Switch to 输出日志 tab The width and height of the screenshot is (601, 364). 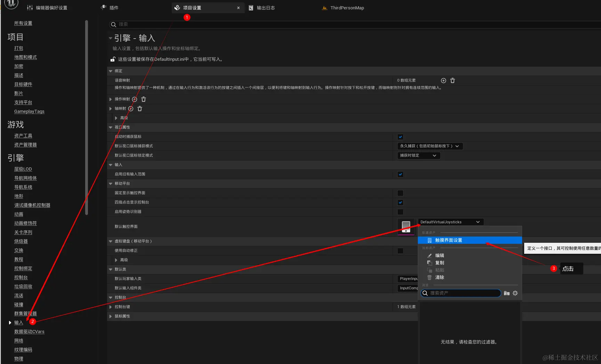[266, 8]
